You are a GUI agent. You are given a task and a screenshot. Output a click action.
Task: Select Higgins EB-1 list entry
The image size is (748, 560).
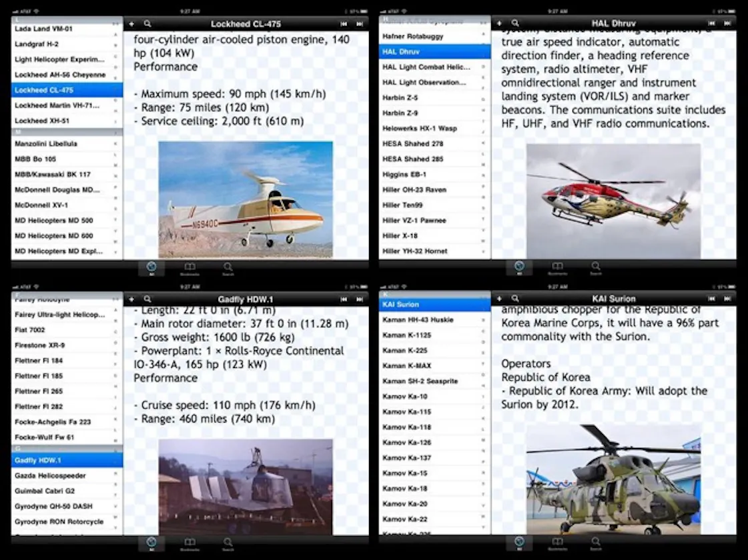(434, 175)
